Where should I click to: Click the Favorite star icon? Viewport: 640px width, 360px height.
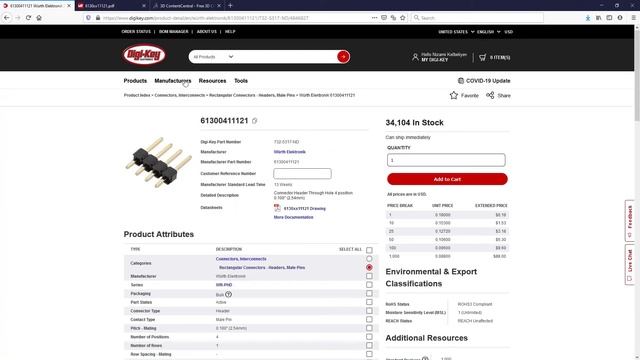(453, 95)
